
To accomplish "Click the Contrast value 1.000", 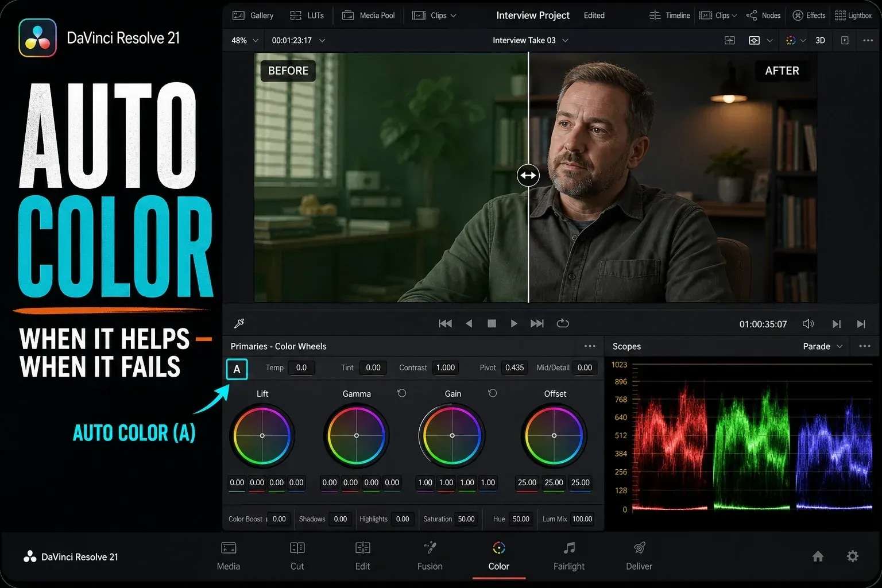I will [446, 367].
